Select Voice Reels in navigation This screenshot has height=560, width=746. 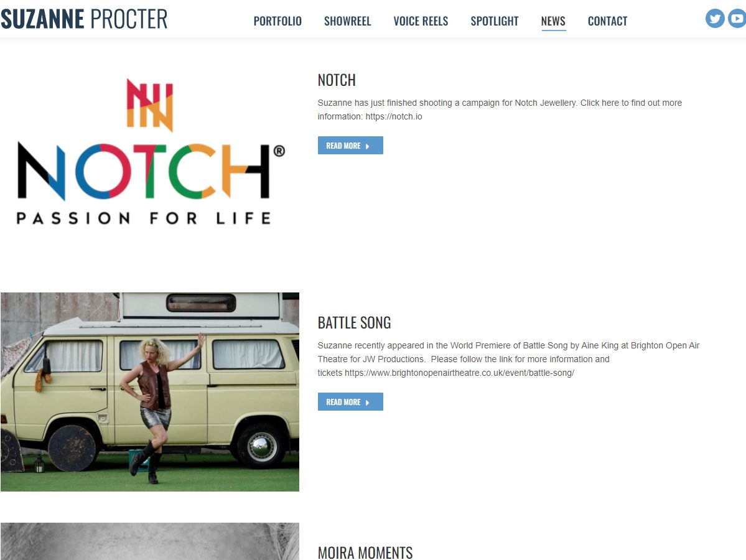pyautogui.click(x=421, y=21)
